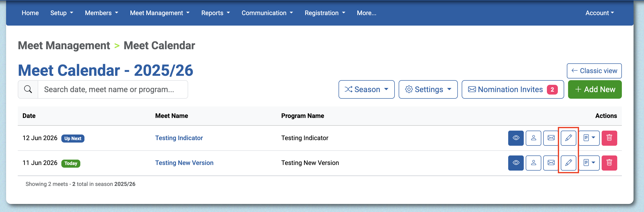Click the Program Name column header

tap(303, 116)
